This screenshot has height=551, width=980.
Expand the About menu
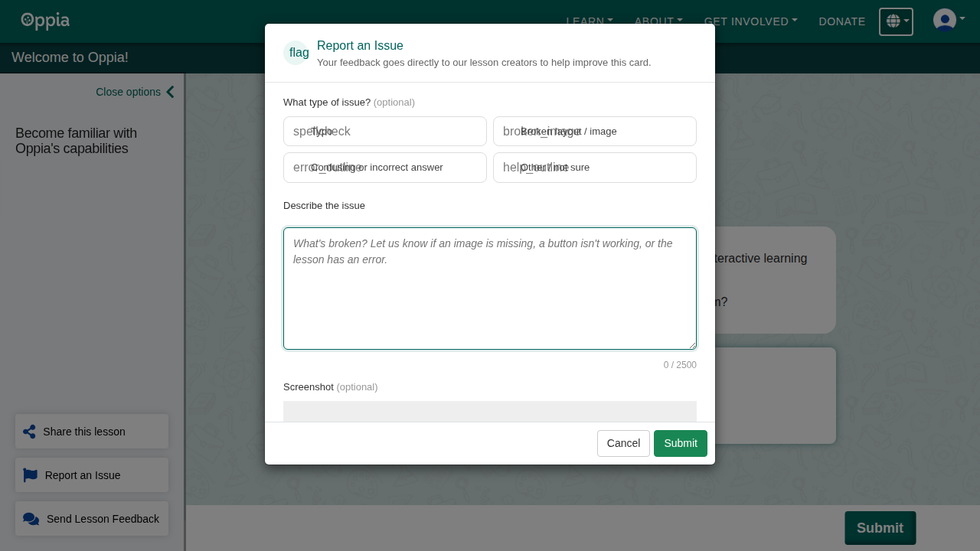[658, 21]
